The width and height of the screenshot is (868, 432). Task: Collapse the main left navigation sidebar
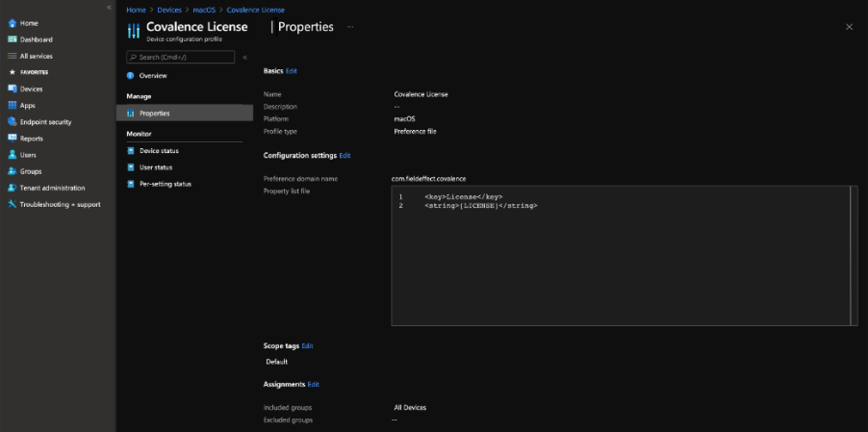click(x=109, y=7)
